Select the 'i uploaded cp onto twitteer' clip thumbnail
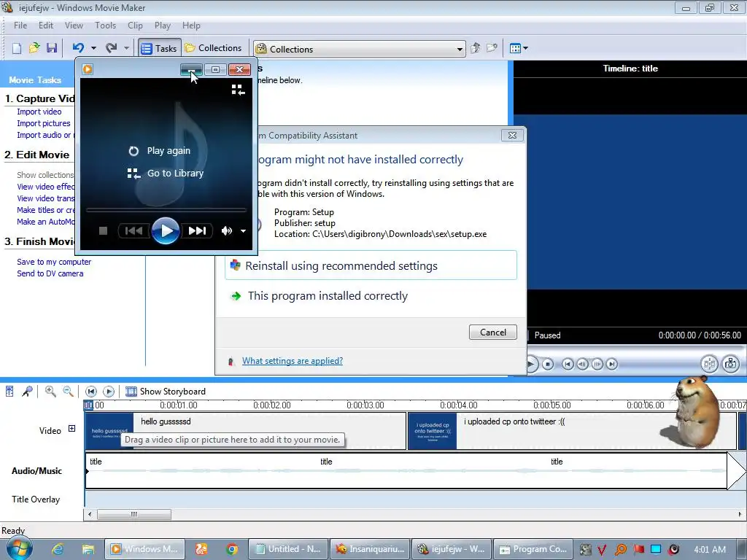This screenshot has width=747, height=560. click(433, 431)
